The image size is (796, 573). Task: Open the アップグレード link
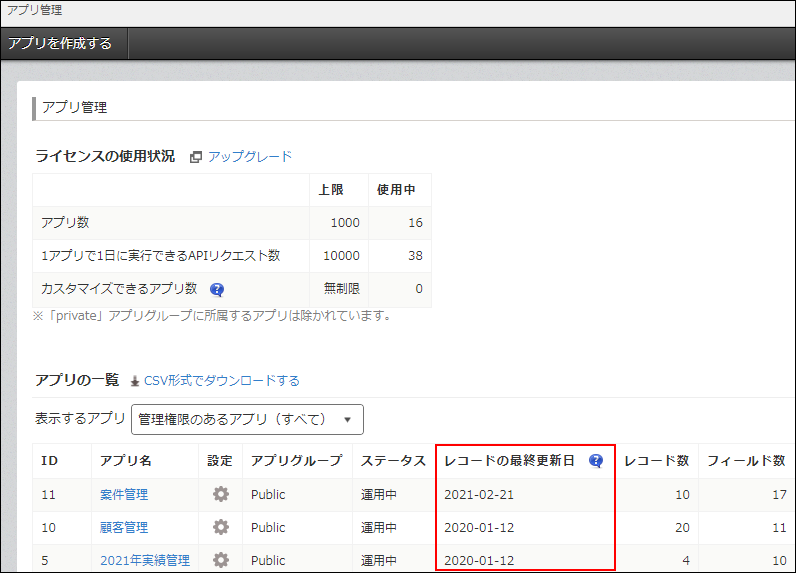(x=250, y=156)
